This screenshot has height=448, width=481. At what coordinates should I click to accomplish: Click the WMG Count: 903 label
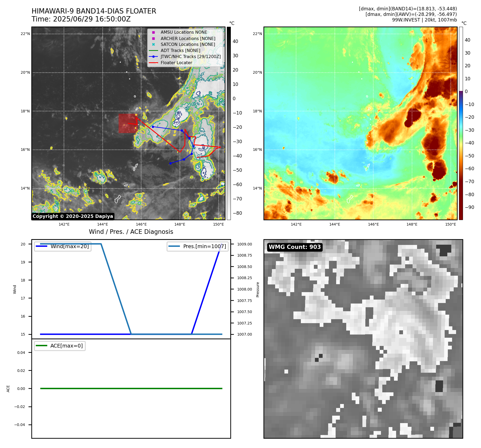(295, 247)
